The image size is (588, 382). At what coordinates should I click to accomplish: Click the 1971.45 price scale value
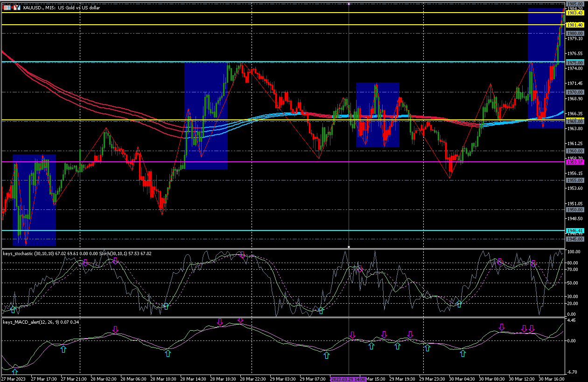[574, 83]
